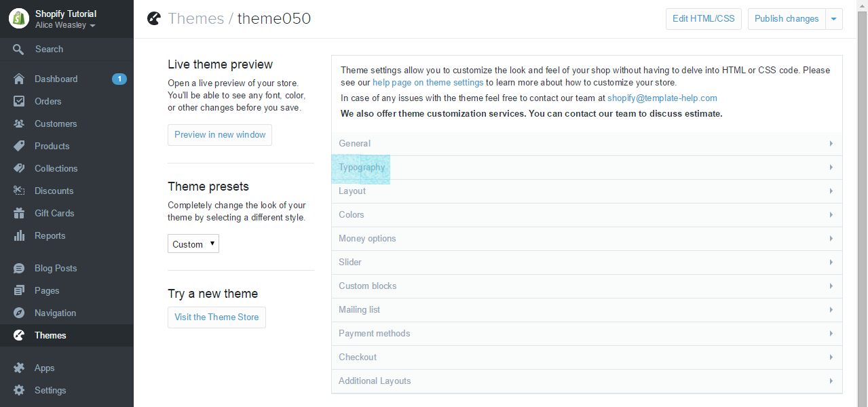Click the Publish changes button
This screenshot has width=868, height=407.
787,18
